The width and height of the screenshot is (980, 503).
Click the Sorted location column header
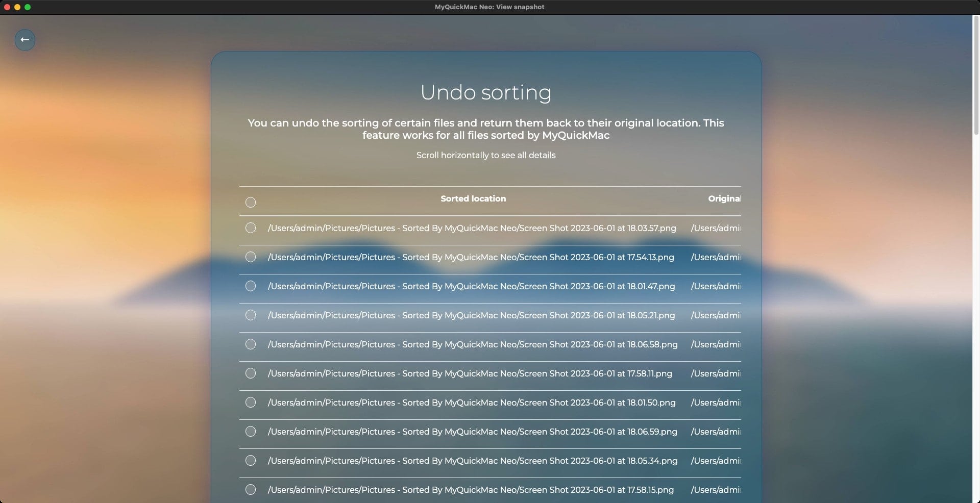pos(473,199)
